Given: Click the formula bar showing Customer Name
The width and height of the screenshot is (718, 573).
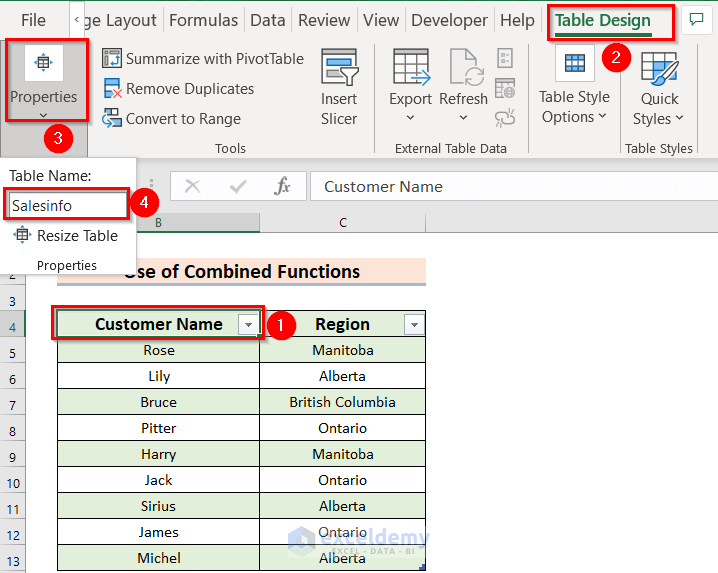Looking at the screenshot, I should 514,186.
